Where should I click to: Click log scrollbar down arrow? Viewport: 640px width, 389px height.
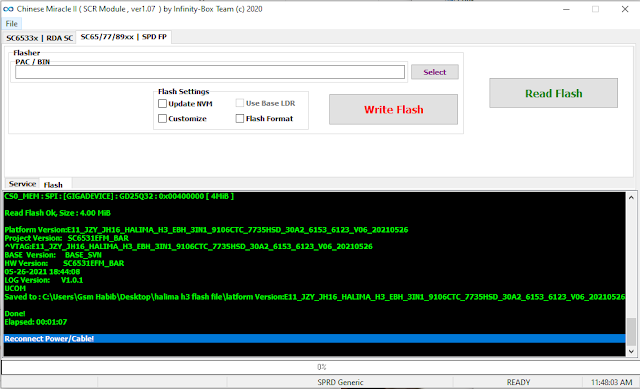click(x=631, y=351)
